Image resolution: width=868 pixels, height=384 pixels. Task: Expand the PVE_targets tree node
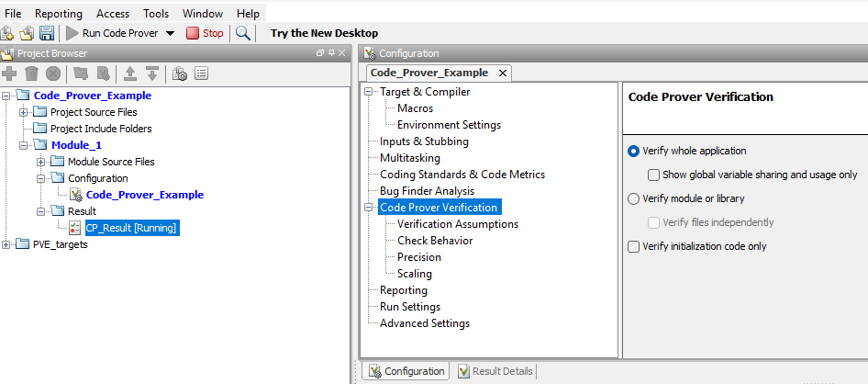[7, 244]
